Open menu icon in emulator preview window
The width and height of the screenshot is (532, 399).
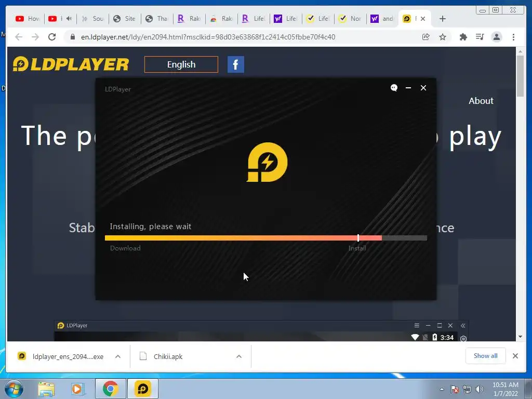click(x=417, y=325)
